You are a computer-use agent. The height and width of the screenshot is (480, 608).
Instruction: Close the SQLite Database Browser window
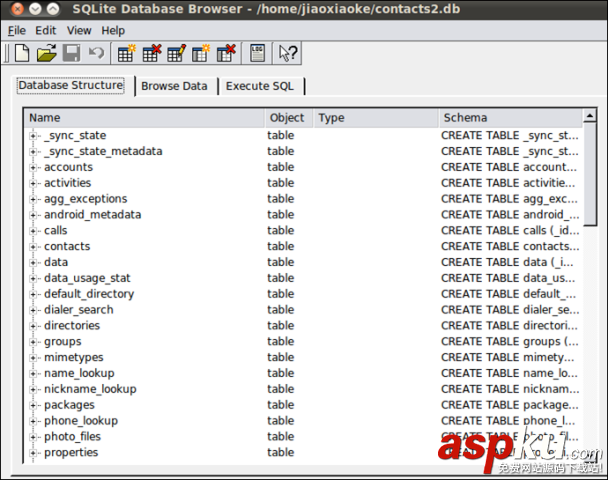[x=17, y=9]
